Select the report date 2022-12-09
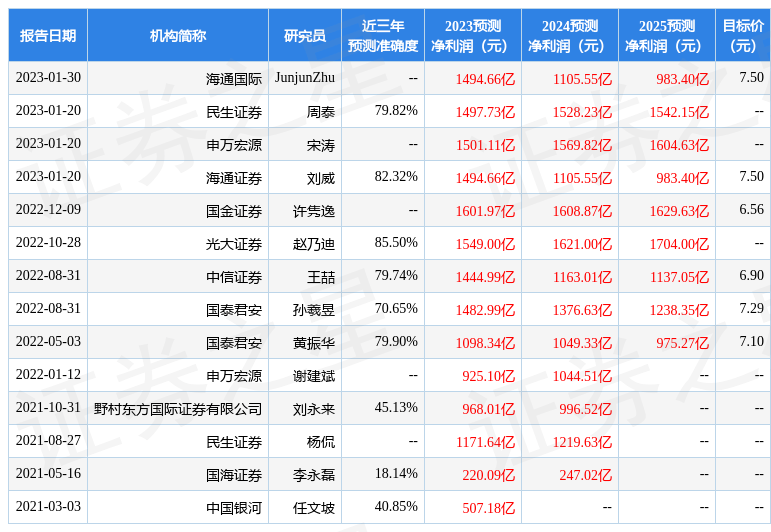 pos(48,210)
